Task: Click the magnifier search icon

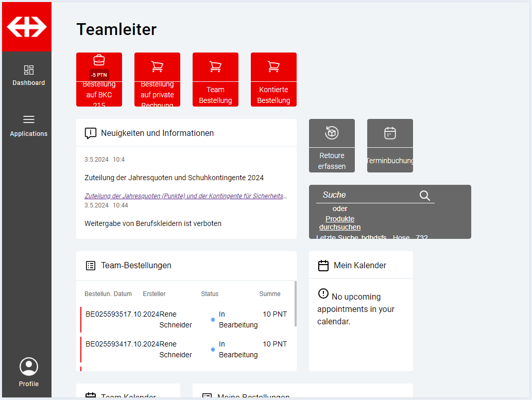Action: 424,195
